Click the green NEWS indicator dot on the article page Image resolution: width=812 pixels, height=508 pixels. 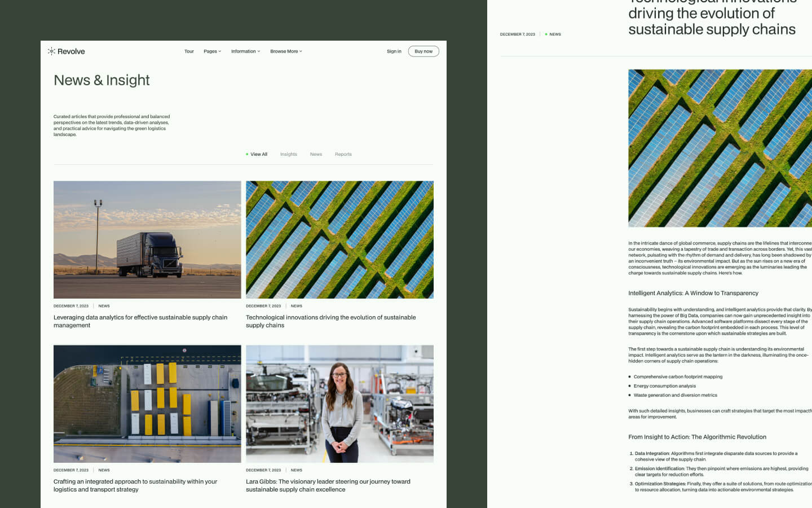546,34
